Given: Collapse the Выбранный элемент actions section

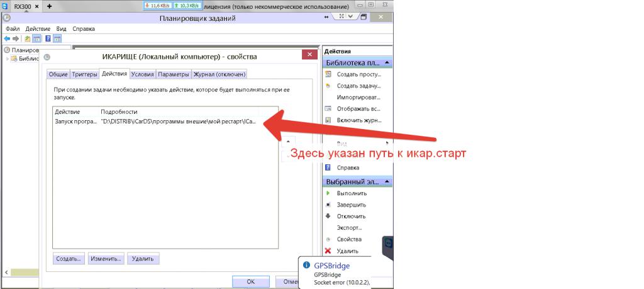Looking at the screenshot, I should pos(387,181).
